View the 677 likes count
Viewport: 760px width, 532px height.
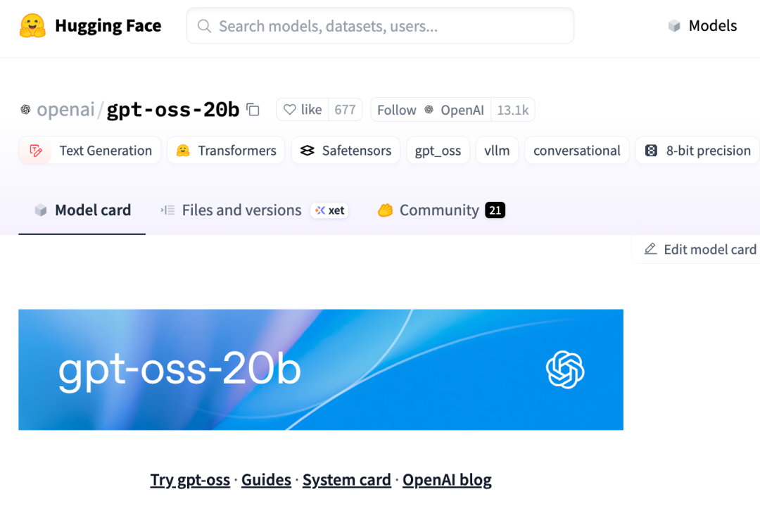click(x=345, y=110)
